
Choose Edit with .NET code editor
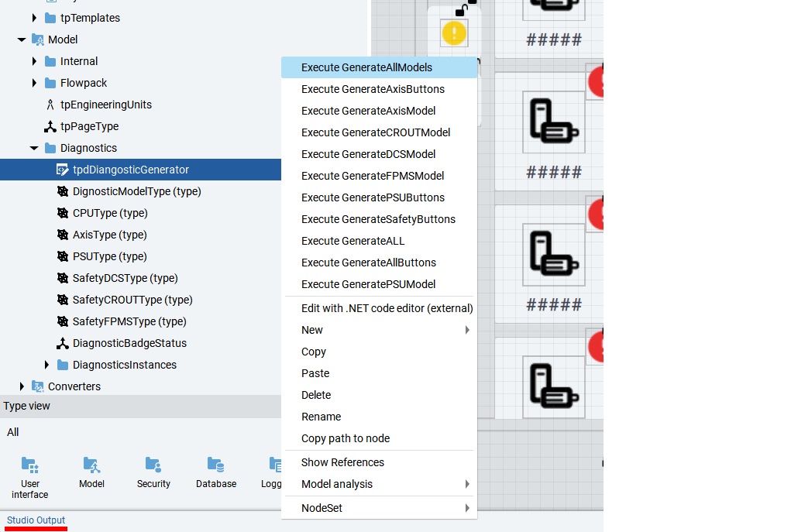point(387,308)
